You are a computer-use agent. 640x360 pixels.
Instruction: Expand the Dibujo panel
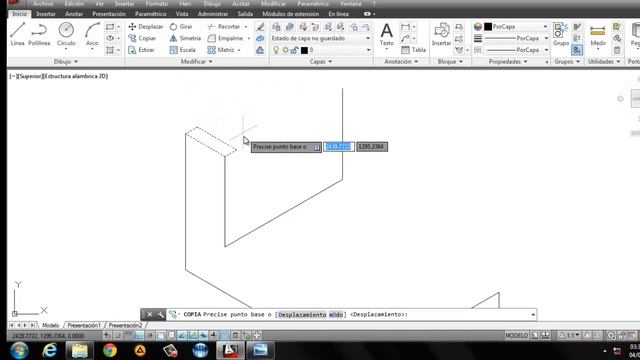pos(66,62)
